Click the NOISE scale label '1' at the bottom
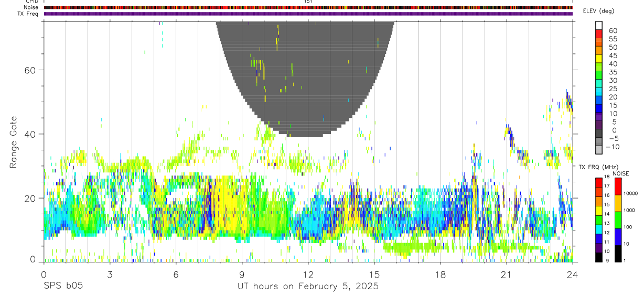644x297 pixels. (x=625, y=260)
